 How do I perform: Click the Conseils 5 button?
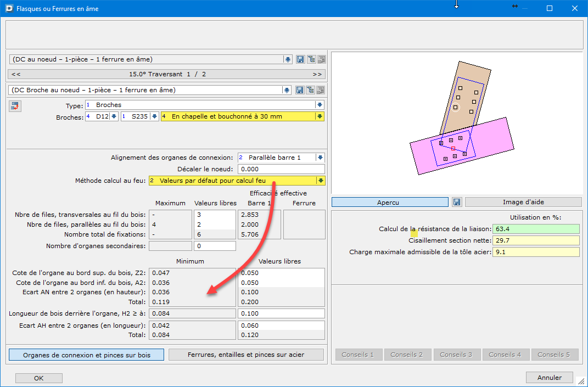click(555, 355)
